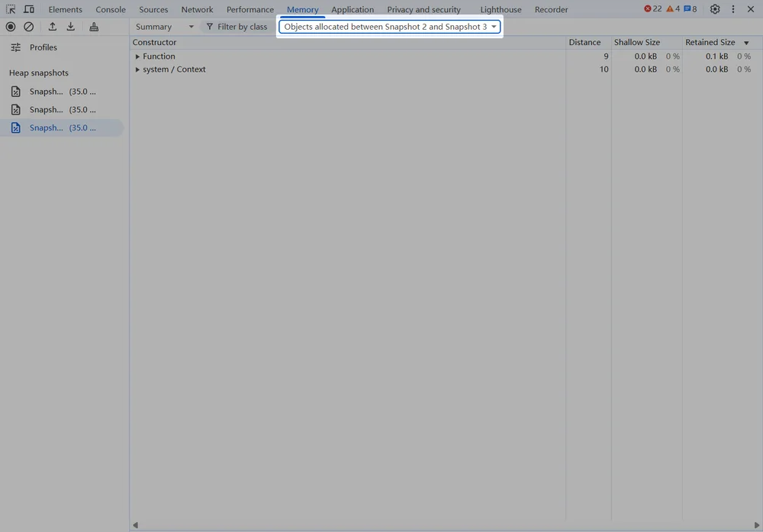This screenshot has width=763, height=532.
Task: Open the Recorder tab
Action: 552,9
